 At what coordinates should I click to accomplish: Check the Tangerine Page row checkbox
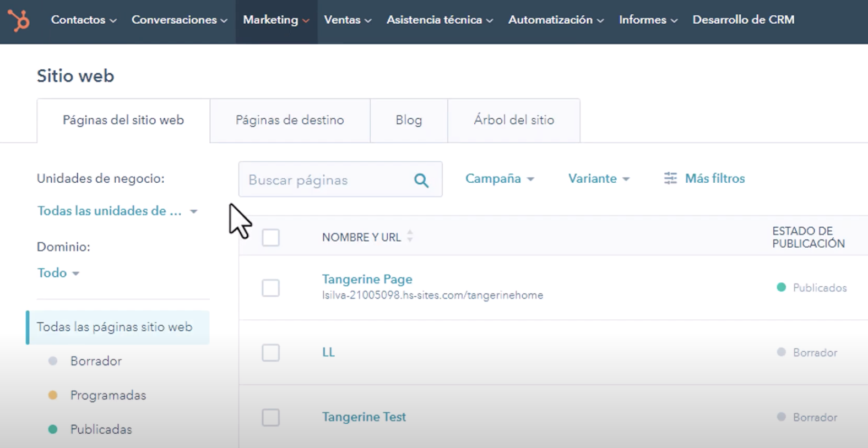[x=270, y=288]
